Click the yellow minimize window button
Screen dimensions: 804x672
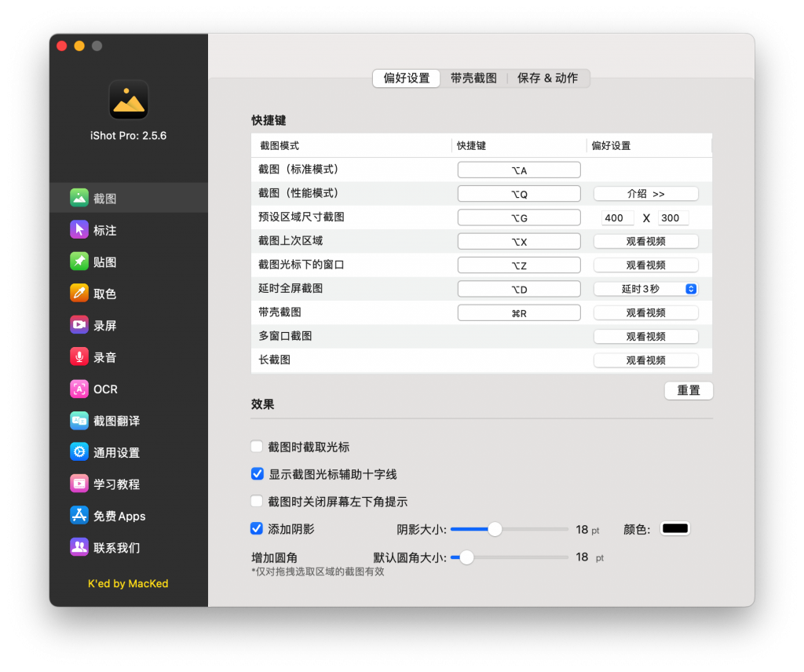pyautogui.click(x=79, y=46)
